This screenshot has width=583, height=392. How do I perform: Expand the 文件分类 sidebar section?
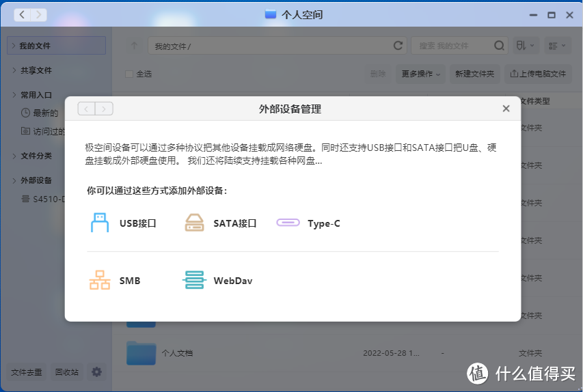point(14,156)
